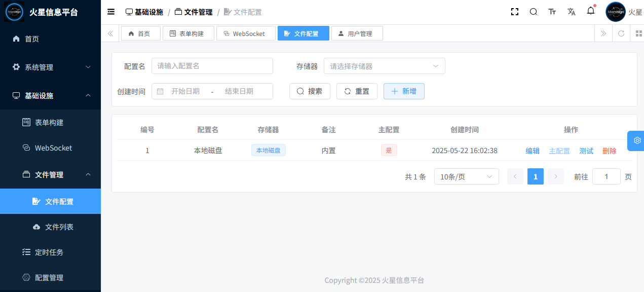The image size is (644, 292).
Task: Click the 文件配置 edit icon in the sidebar
Action: (x=36, y=201)
